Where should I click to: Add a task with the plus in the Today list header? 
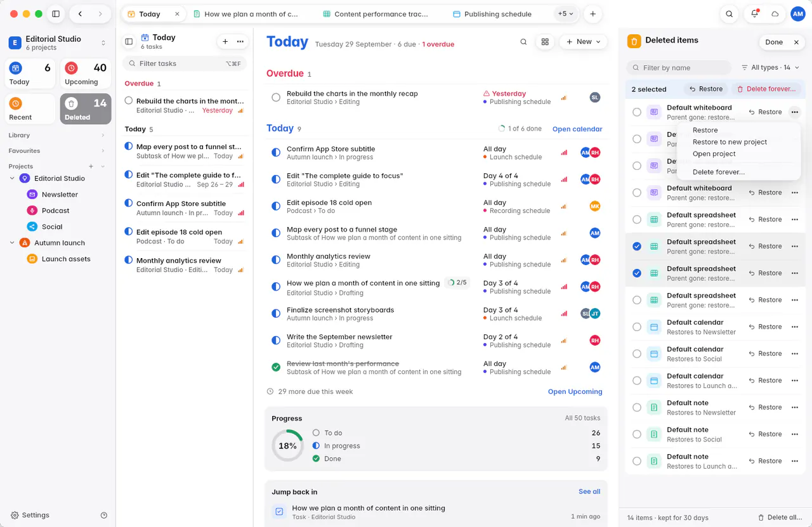point(225,42)
